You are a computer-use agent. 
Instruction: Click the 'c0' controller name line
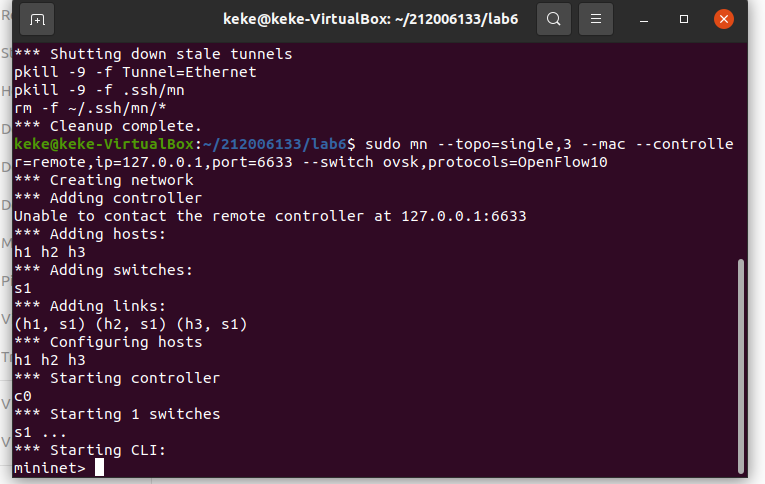tap(23, 396)
